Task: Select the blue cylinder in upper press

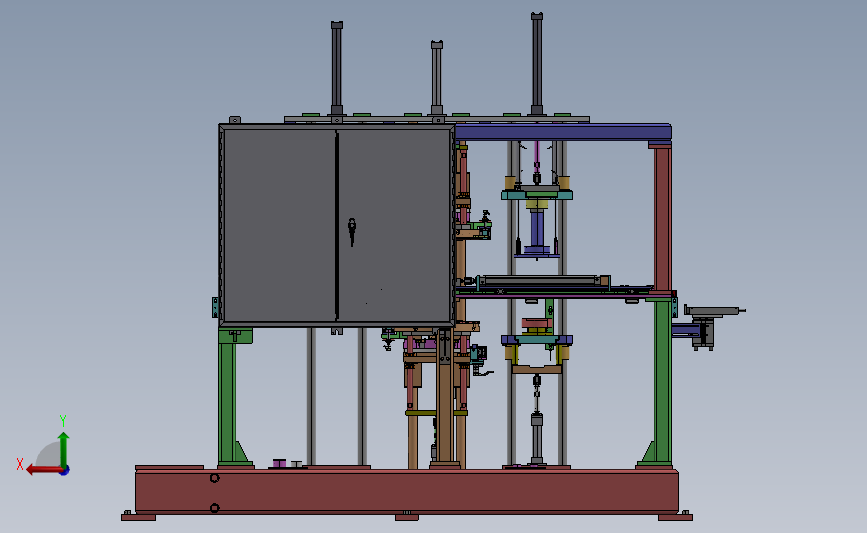Action: tap(537, 229)
